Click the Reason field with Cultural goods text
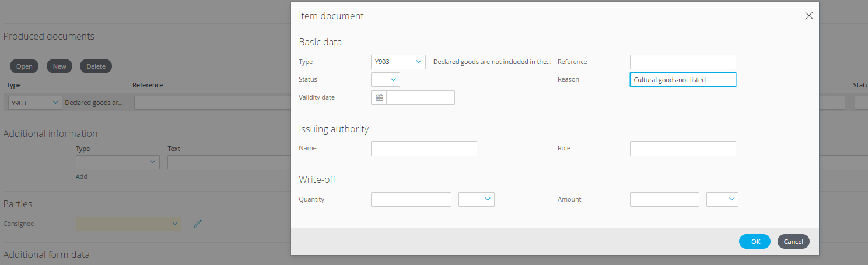This screenshot has width=868, height=265. (x=682, y=80)
